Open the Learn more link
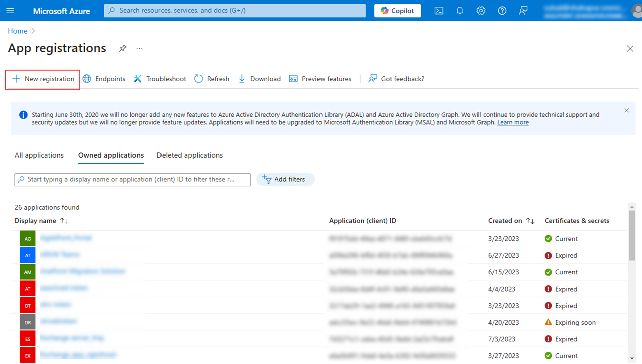This screenshot has width=642, height=364. tap(513, 122)
